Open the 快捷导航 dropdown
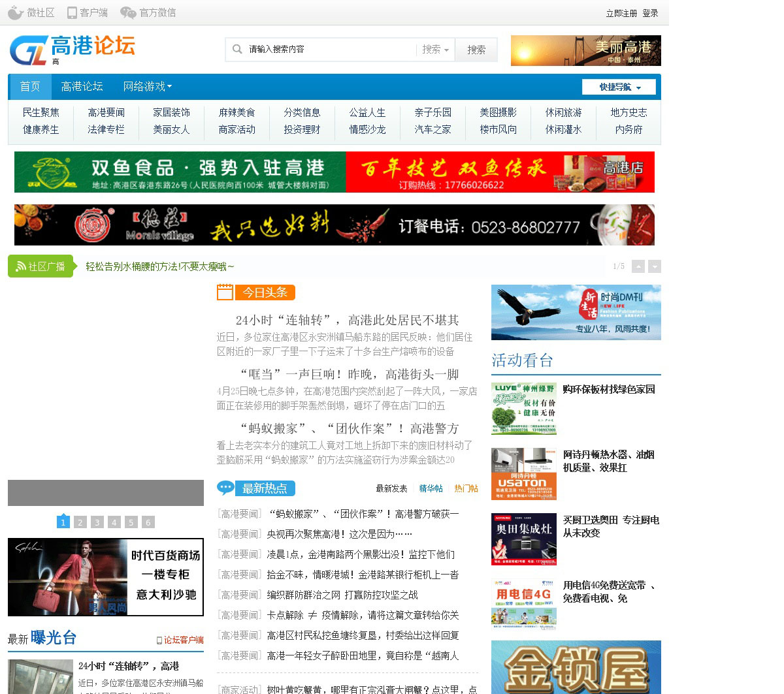This screenshot has height=694, width=784. (x=620, y=87)
